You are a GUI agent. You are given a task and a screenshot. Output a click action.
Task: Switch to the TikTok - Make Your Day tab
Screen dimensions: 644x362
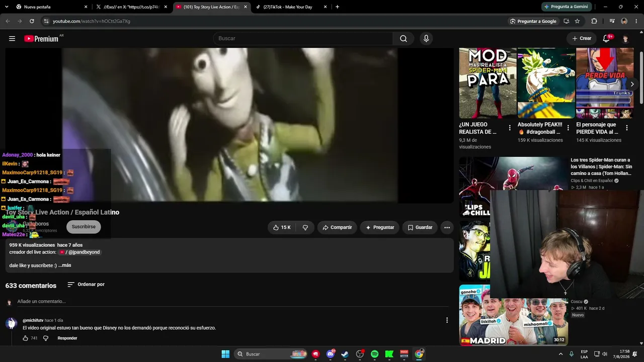pyautogui.click(x=292, y=7)
